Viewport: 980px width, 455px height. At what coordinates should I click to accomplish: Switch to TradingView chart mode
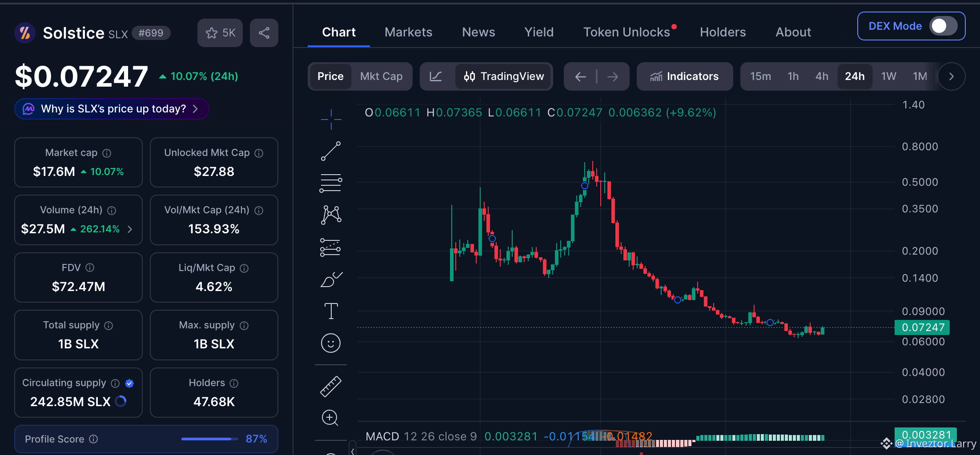coord(504,76)
